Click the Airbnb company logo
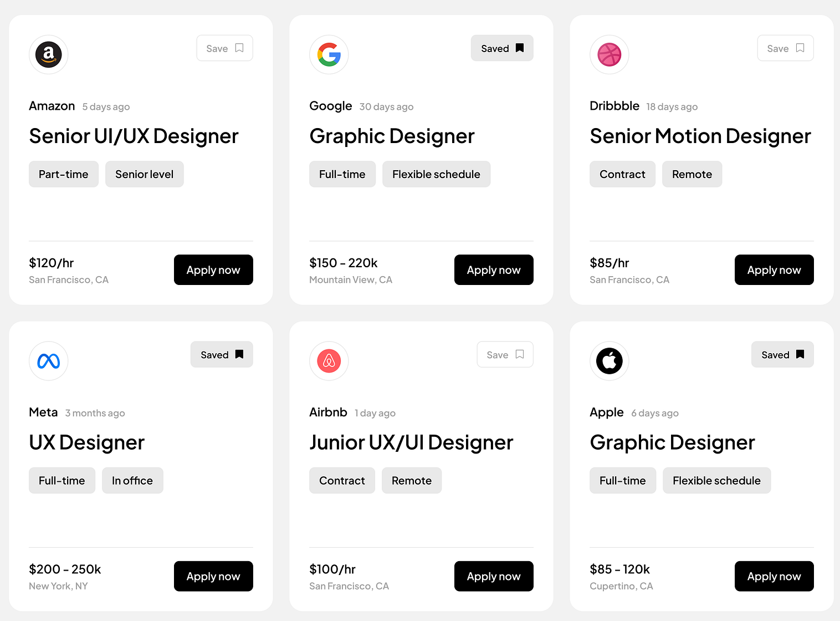 [329, 361]
